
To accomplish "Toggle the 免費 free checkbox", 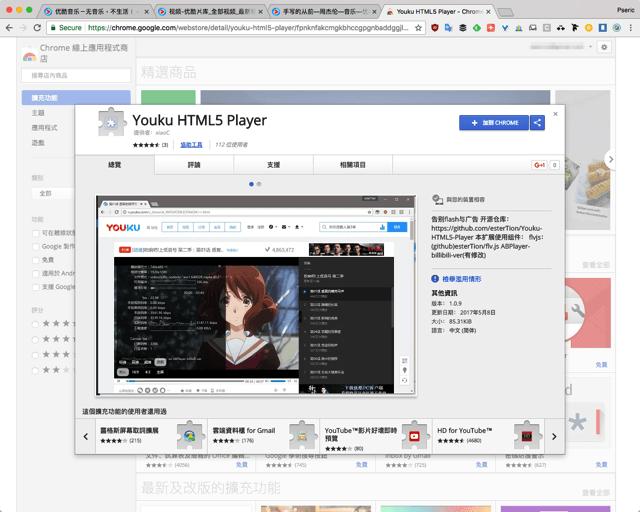I will (x=36, y=260).
